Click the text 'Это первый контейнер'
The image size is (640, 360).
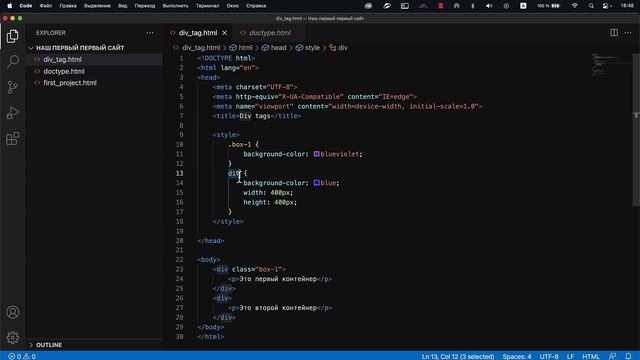point(278,279)
